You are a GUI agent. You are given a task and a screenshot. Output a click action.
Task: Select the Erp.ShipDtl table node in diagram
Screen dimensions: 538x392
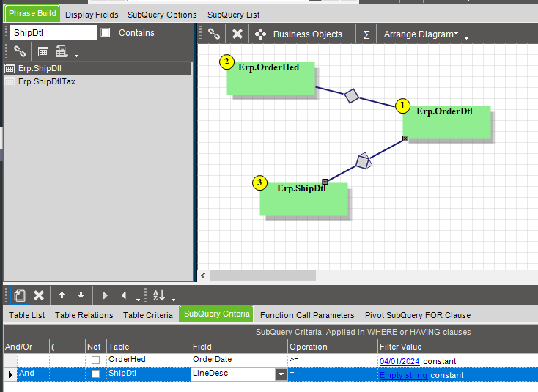pos(303,199)
